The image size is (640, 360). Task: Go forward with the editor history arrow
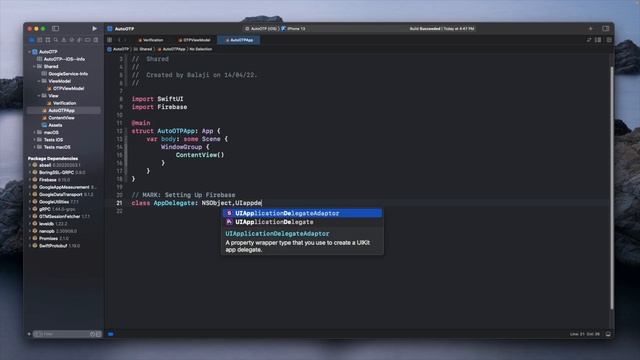126,40
